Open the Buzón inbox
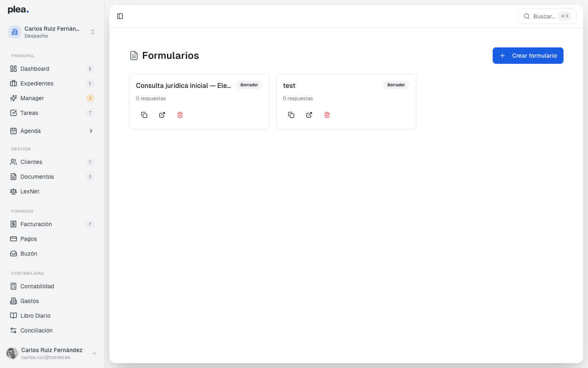This screenshot has height=368, width=588. (x=52, y=254)
